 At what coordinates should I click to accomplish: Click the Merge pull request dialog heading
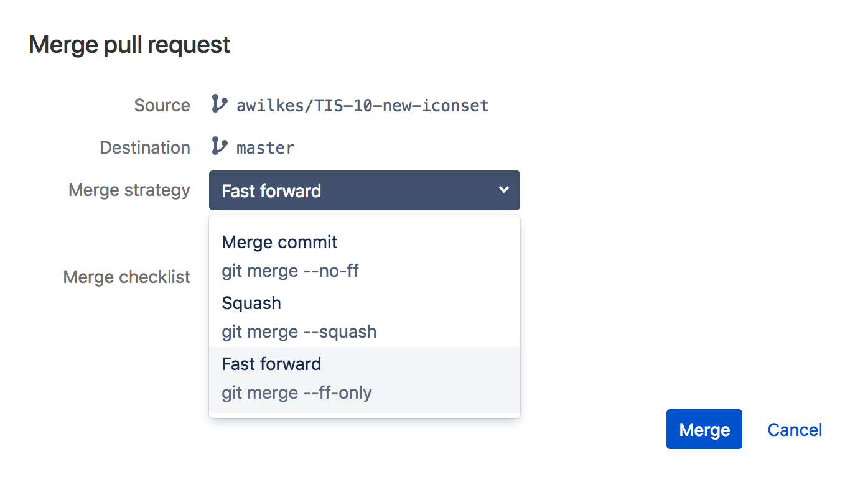(129, 45)
